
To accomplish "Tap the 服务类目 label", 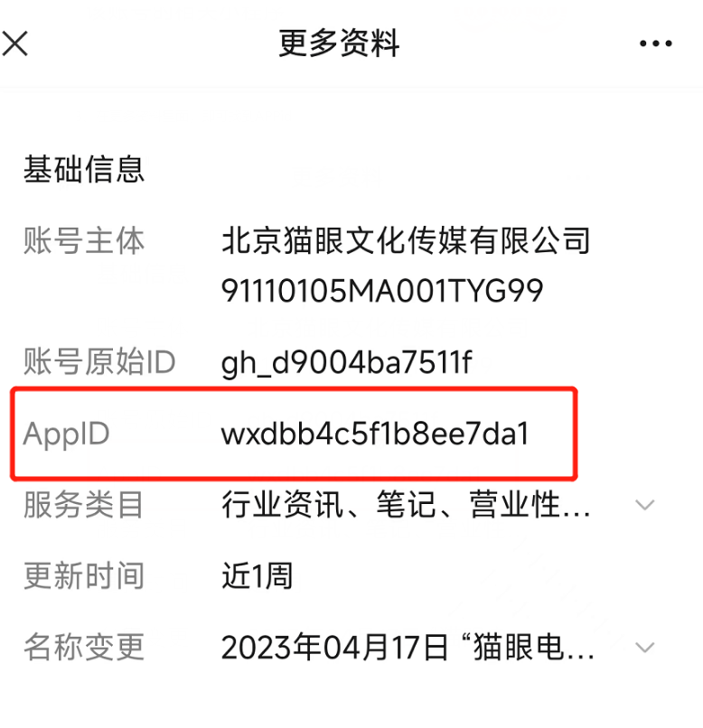I will tap(84, 505).
